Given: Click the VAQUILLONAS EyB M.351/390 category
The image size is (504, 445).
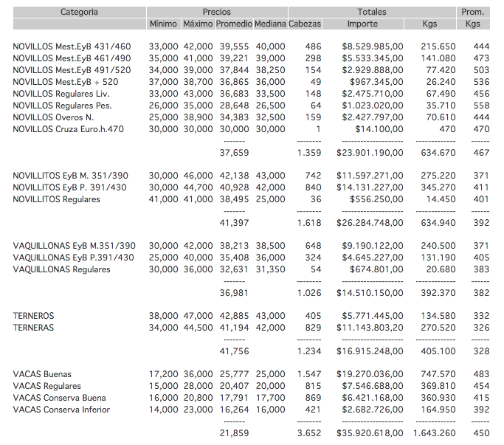Looking at the screenshot, I should (x=74, y=246).
